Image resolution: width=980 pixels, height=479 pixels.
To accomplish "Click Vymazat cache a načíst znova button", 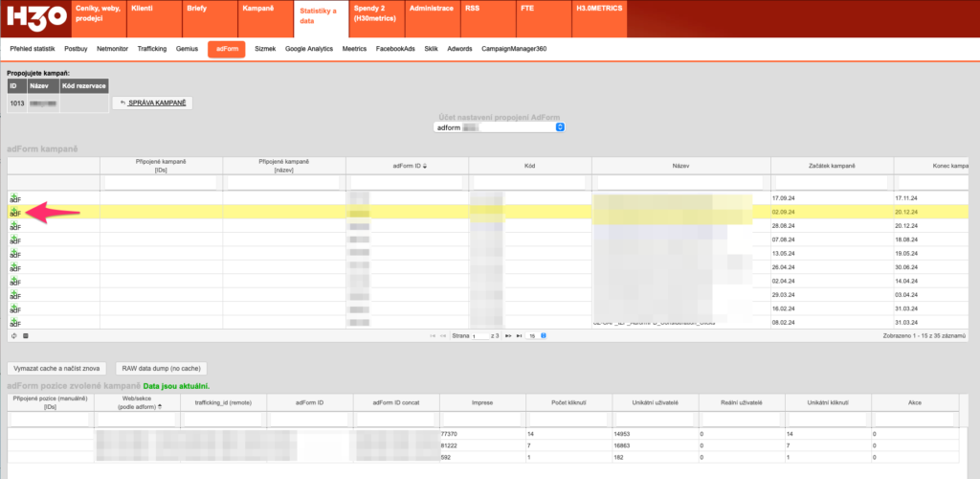I will 57,368.
